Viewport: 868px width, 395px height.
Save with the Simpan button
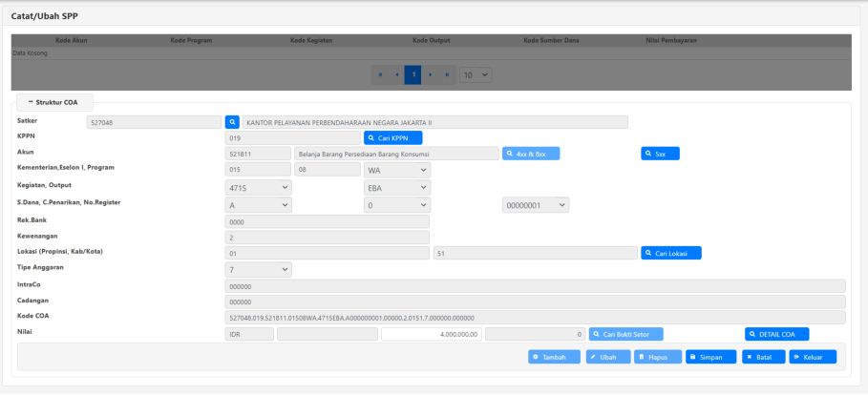(710, 357)
